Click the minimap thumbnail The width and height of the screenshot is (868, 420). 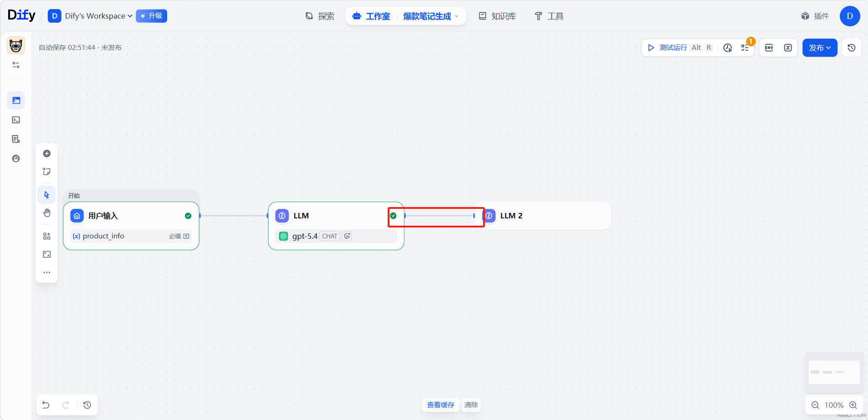tap(834, 372)
